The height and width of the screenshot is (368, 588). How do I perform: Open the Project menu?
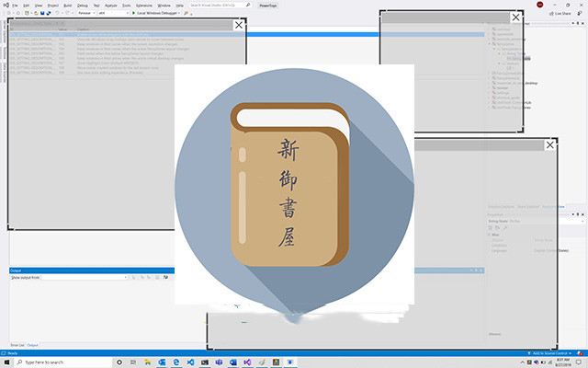[x=53, y=6]
